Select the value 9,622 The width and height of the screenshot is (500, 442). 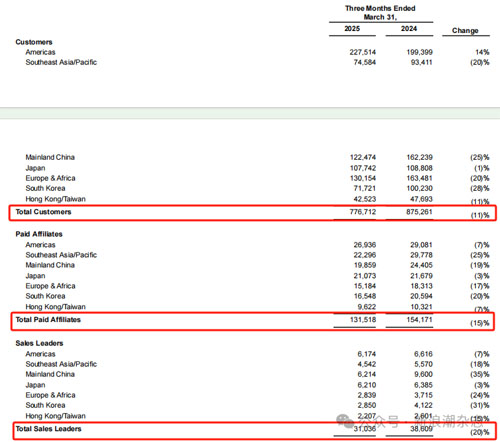click(367, 307)
